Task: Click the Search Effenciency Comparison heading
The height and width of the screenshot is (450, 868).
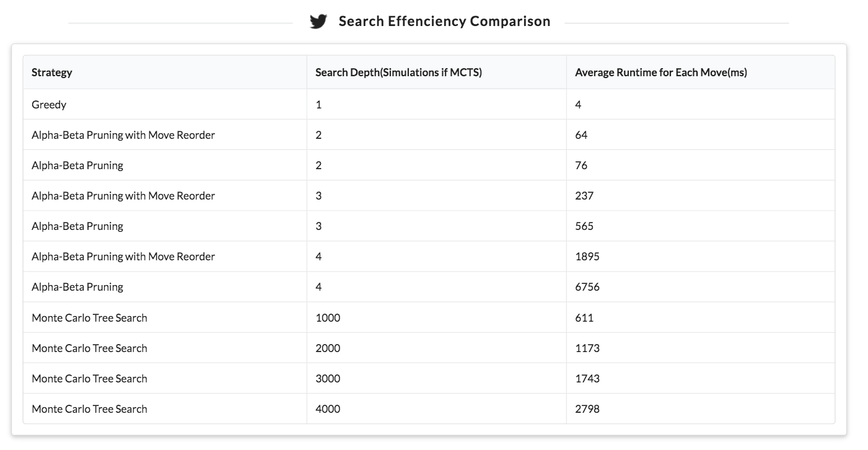Action: (444, 22)
